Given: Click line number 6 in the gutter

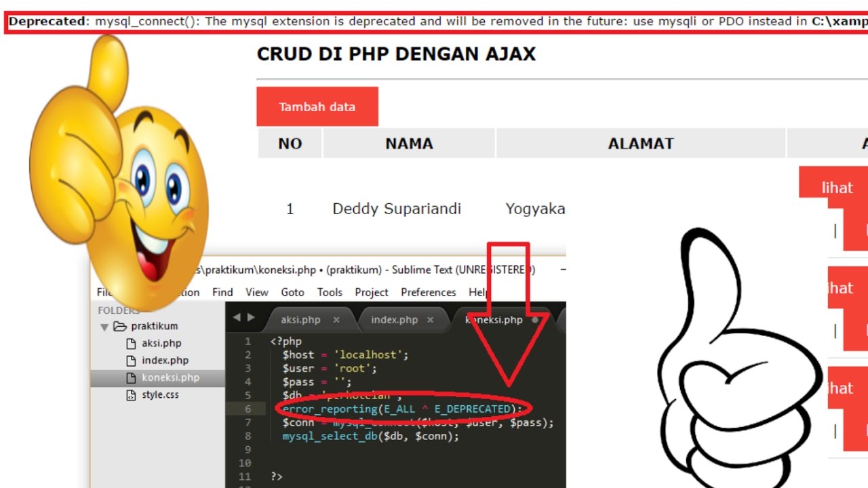Looking at the screenshot, I should [x=248, y=409].
